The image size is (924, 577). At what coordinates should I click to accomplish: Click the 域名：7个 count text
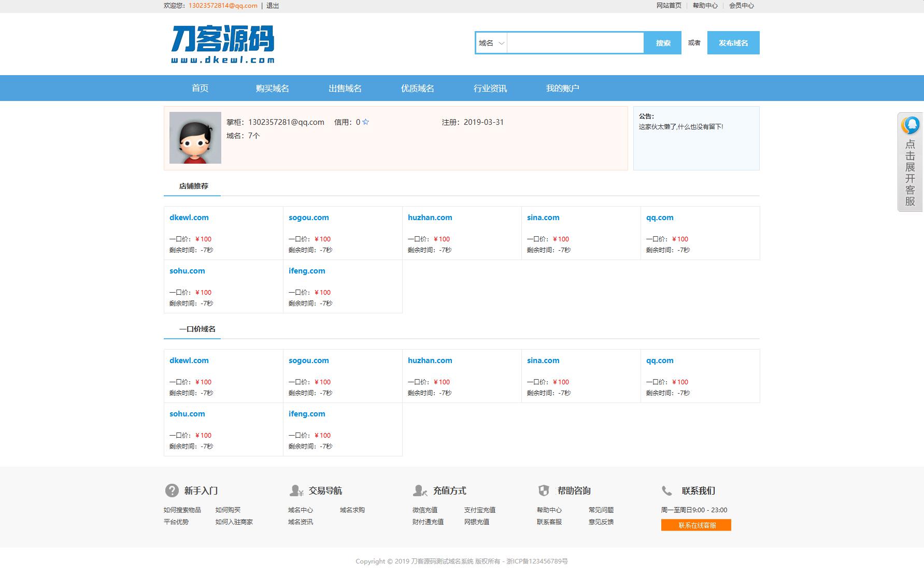(243, 136)
